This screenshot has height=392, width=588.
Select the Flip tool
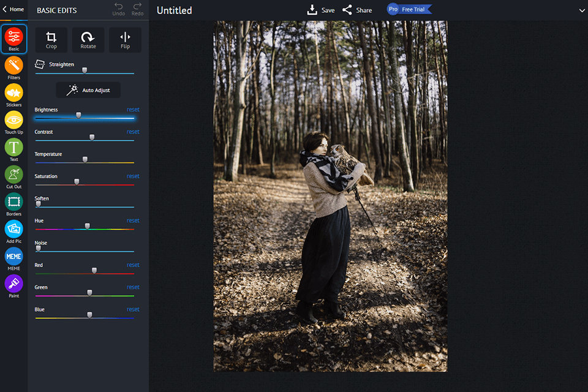[x=125, y=40]
